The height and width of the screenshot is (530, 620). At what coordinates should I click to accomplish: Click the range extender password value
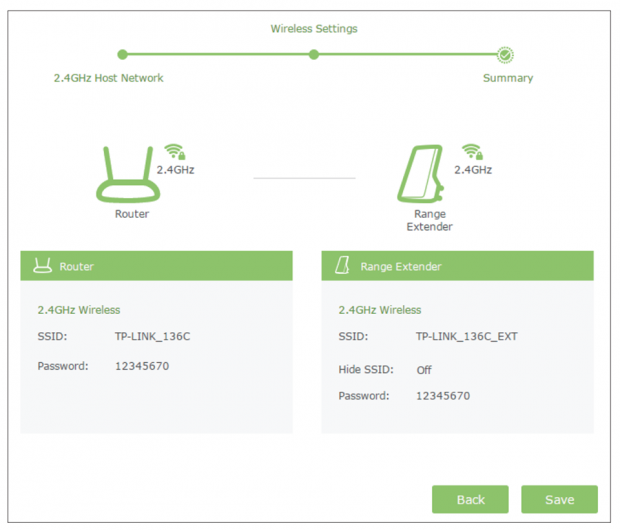(x=442, y=396)
